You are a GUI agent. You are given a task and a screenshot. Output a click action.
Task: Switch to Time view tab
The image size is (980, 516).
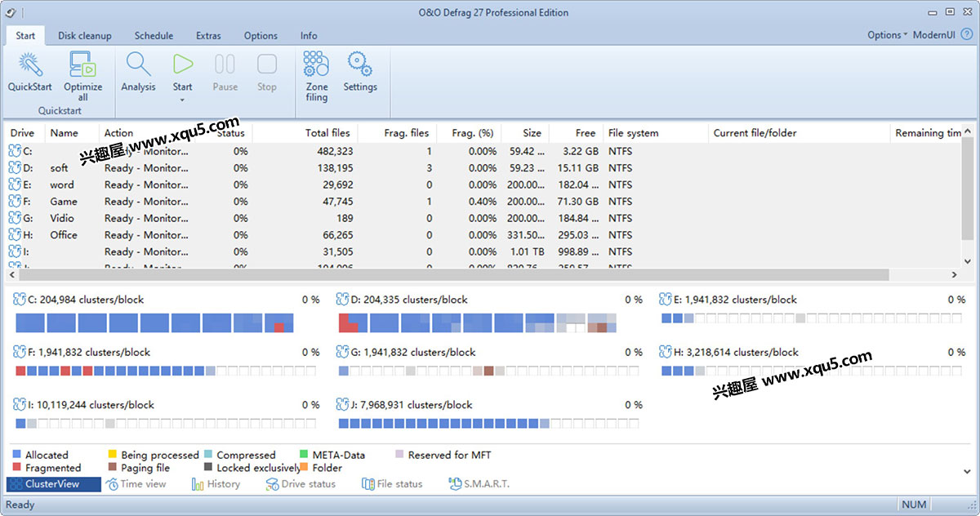click(x=136, y=484)
